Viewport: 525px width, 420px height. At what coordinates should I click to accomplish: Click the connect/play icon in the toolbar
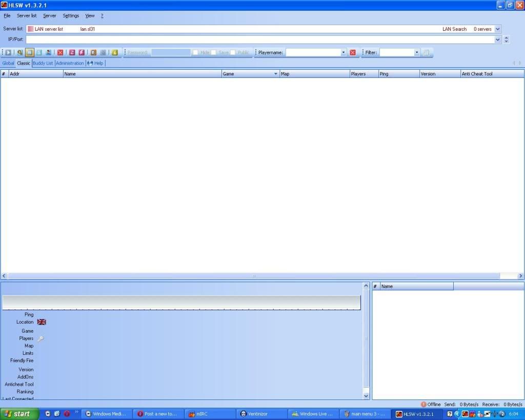pos(9,52)
